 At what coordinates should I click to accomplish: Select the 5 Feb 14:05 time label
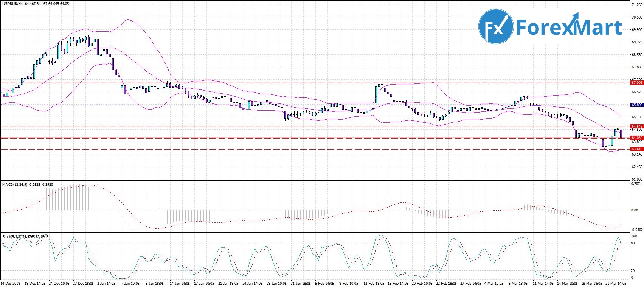(x=324, y=283)
